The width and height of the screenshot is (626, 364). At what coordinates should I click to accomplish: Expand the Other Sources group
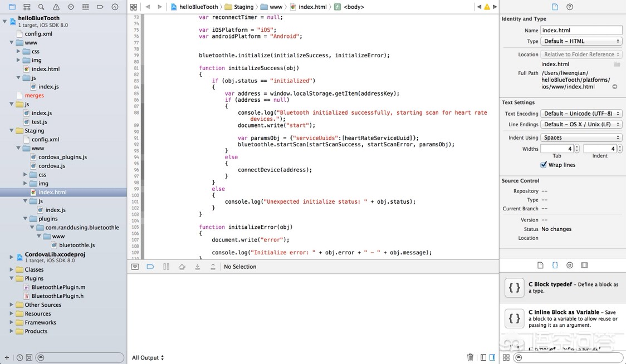pos(12,305)
